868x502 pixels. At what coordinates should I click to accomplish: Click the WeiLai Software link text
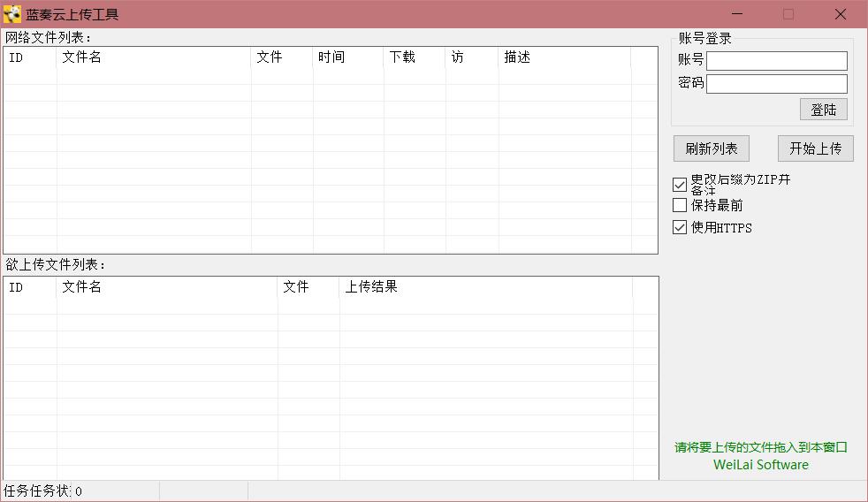coord(760,465)
